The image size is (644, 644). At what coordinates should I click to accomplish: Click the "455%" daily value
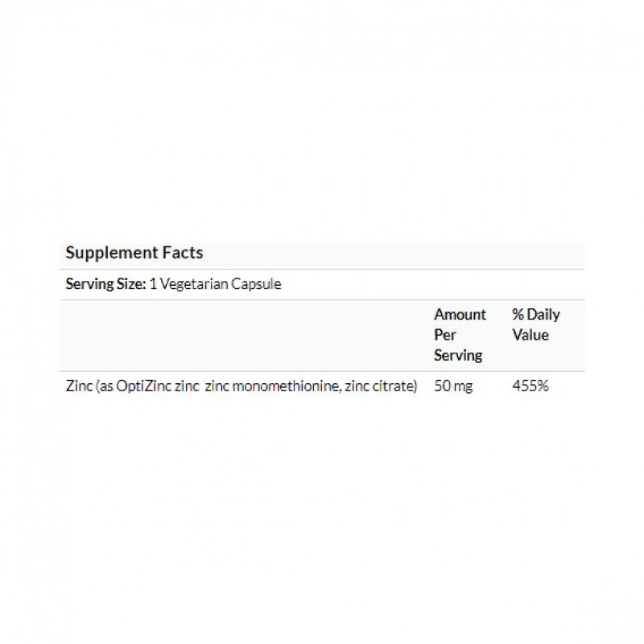530,386
